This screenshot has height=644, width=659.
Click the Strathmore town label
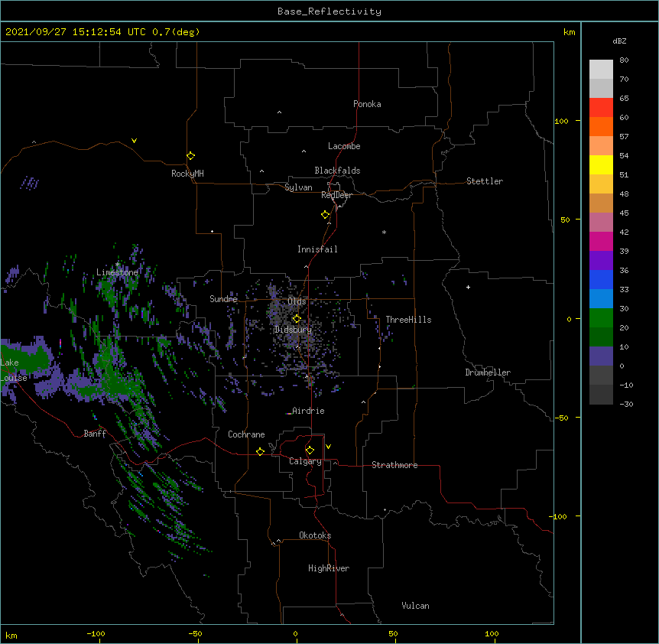(x=394, y=465)
